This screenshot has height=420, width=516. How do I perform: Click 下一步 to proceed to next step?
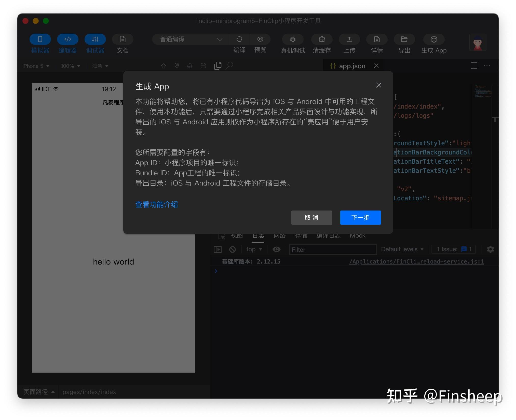point(360,217)
